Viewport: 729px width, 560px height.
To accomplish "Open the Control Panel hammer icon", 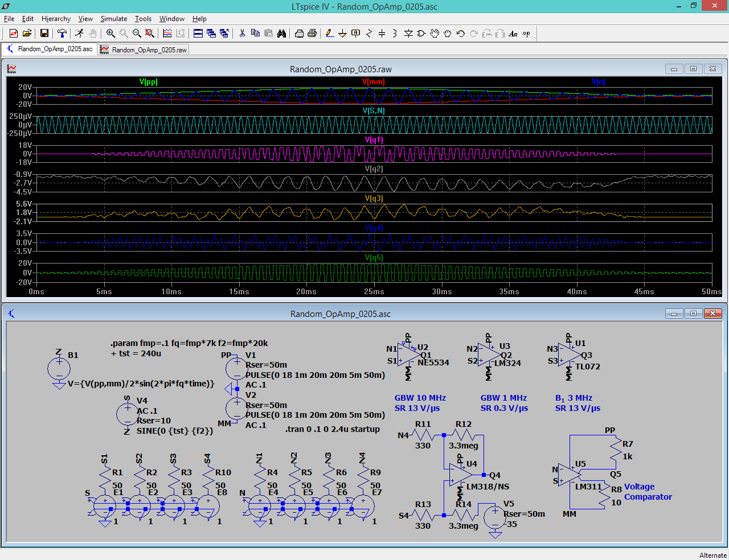I will point(62,34).
